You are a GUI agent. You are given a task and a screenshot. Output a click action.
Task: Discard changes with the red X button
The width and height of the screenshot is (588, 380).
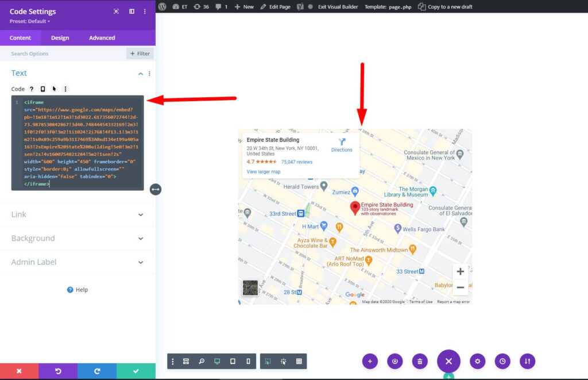point(19,371)
